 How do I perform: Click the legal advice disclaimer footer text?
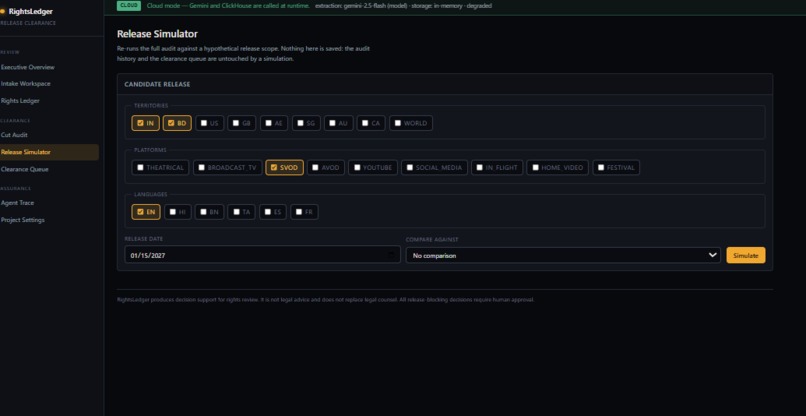pyautogui.click(x=326, y=300)
